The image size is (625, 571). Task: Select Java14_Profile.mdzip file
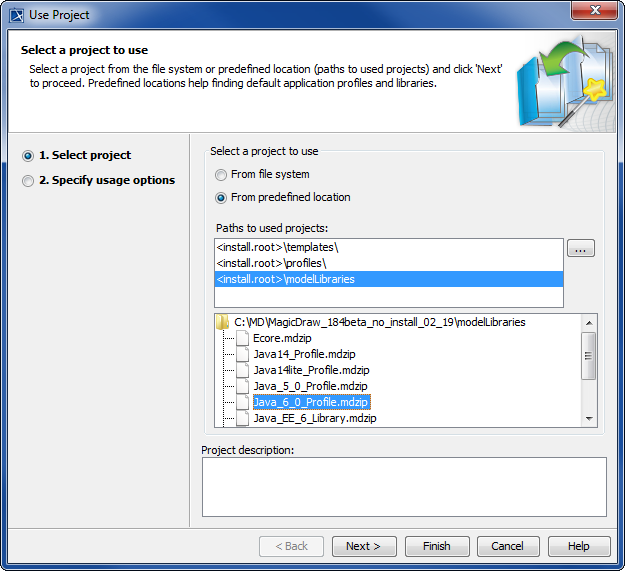[x=304, y=354]
